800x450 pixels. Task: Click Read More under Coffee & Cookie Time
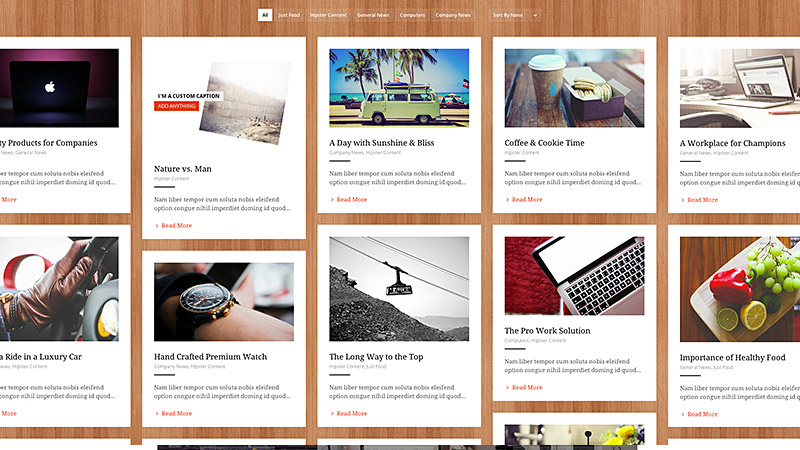(526, 200)
